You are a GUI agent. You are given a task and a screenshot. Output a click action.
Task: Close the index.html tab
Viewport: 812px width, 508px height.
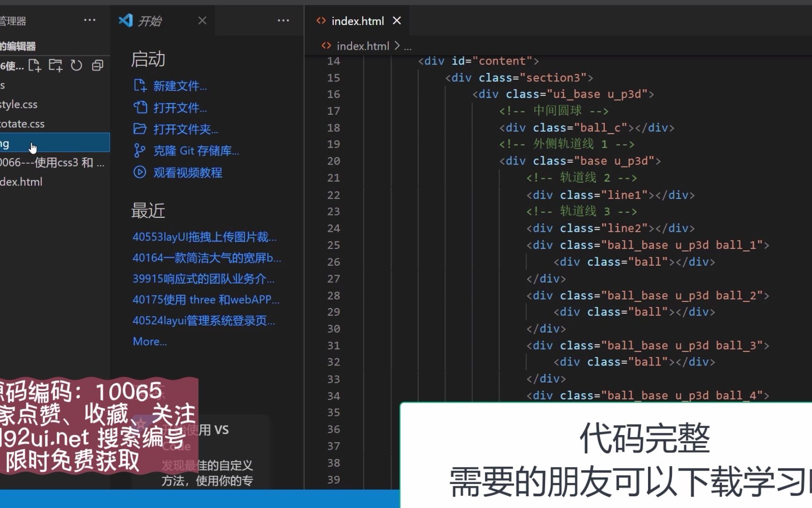[397, 21]
